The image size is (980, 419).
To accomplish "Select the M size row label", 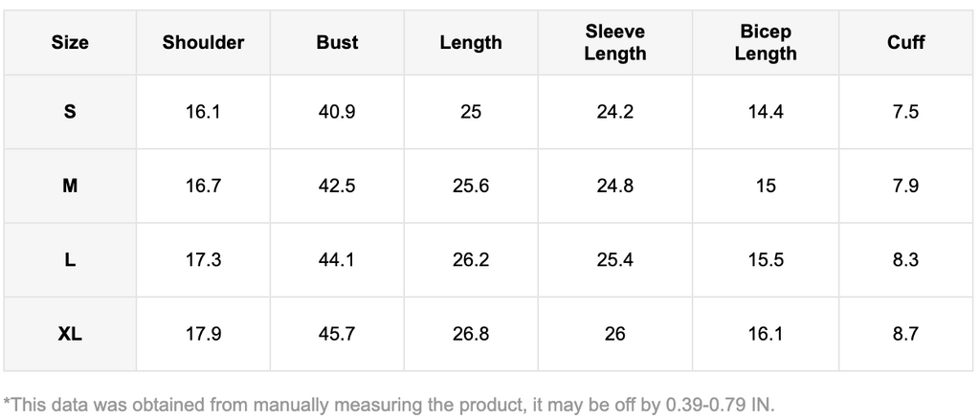I will [70, 186].
